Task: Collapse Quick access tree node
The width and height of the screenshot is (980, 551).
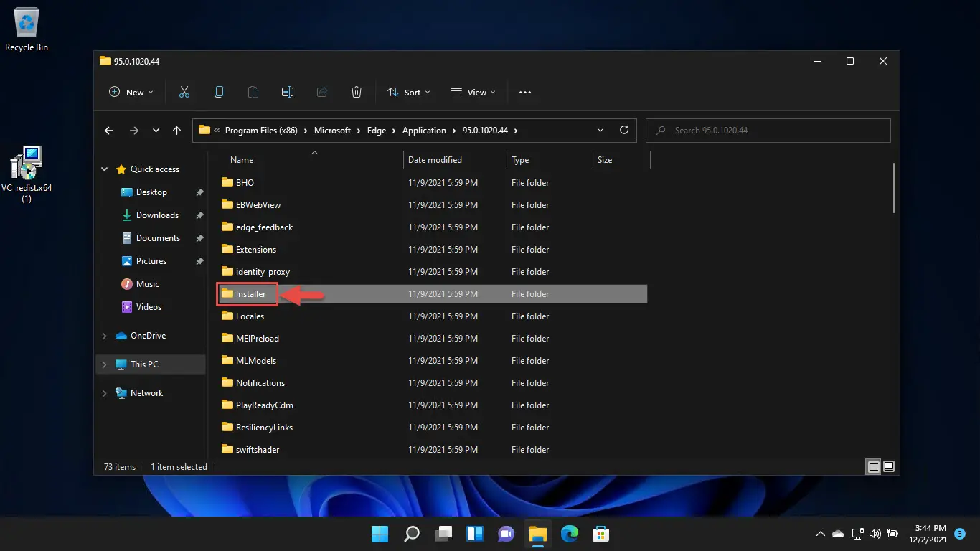Action: click(105, 169)
